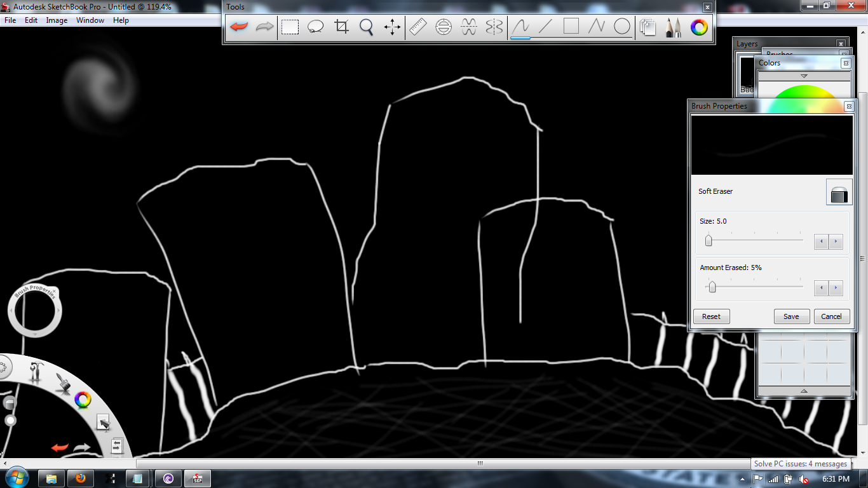Enable the French Curve tool
868x488 pixels.
pyautogui.click(x=469, y=27)
